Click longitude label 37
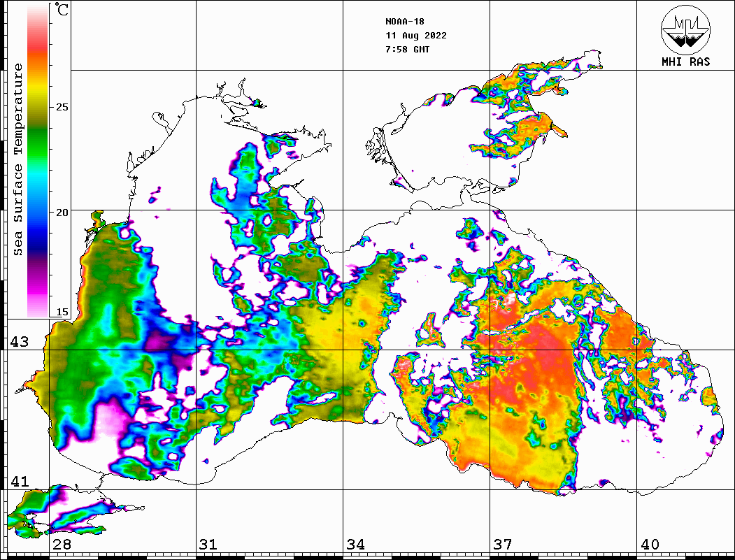 [503, 544]
